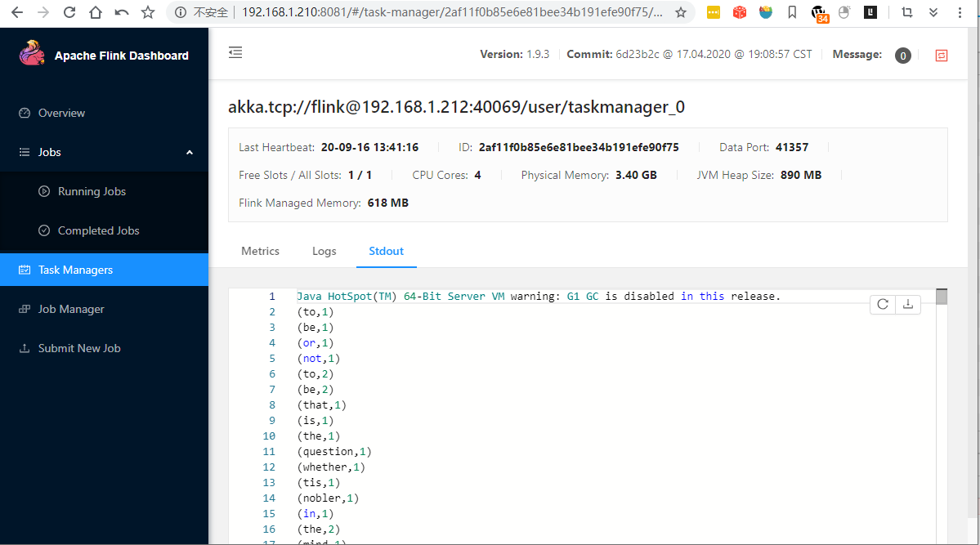This screenshot has height=545, width=980.
Task: Switch to the Logs tab
Action: point(324,251)
